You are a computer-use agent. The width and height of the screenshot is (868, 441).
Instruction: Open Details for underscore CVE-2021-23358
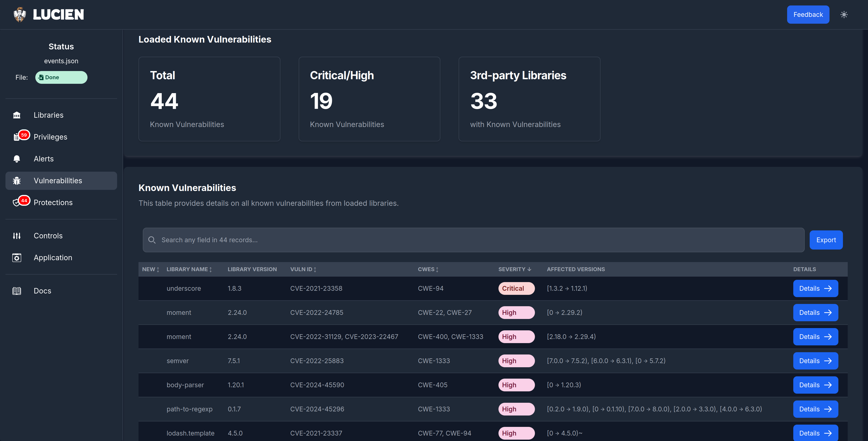815,288
